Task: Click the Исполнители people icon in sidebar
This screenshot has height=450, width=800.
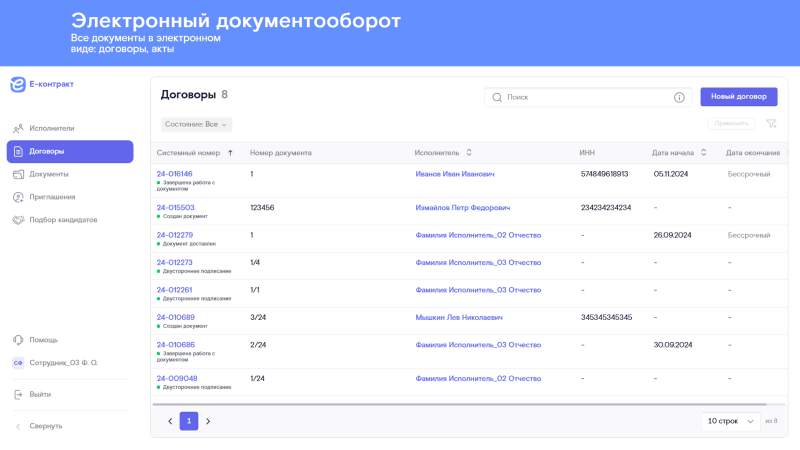Action: point(18,129)
